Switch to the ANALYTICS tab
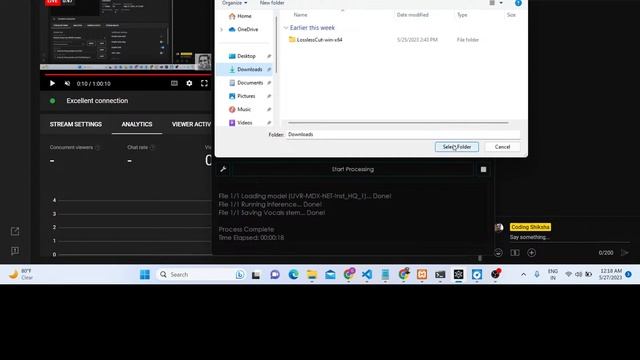The height and width of the screenshot is (360, 640). [137, 124]
